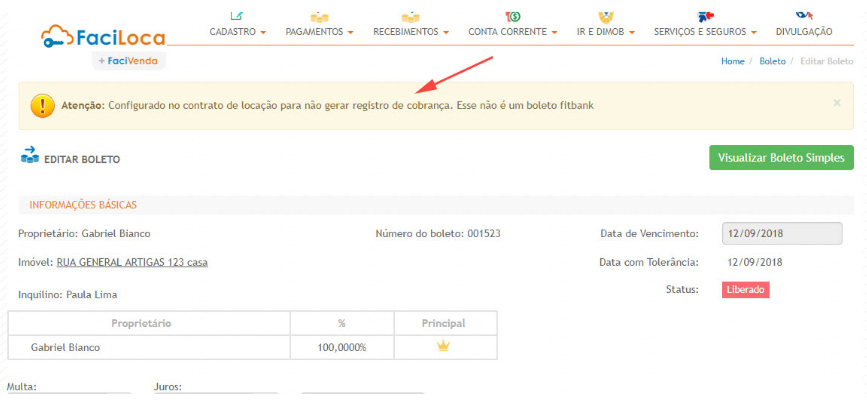Expand the Pagamentos menu
Screen dimensions: 867x412
319,32
